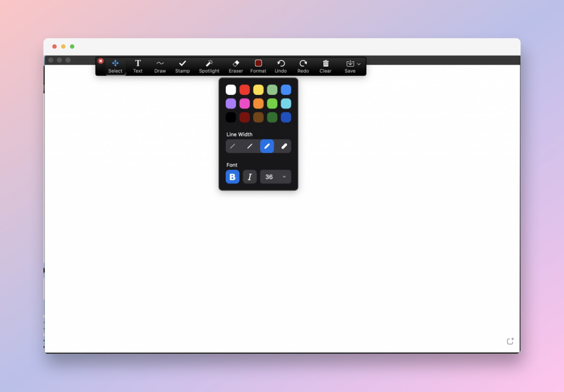Select the Text tool

[137, 66]
